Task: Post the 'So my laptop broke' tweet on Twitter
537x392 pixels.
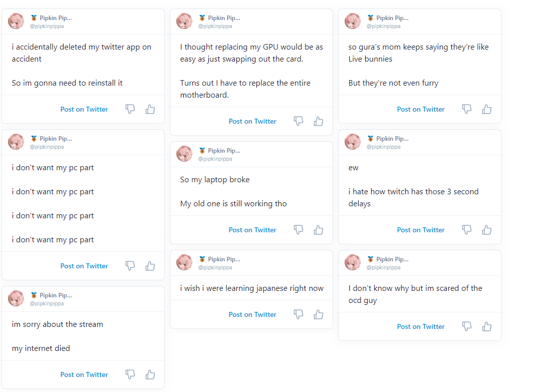Action: tap(252, 230)
